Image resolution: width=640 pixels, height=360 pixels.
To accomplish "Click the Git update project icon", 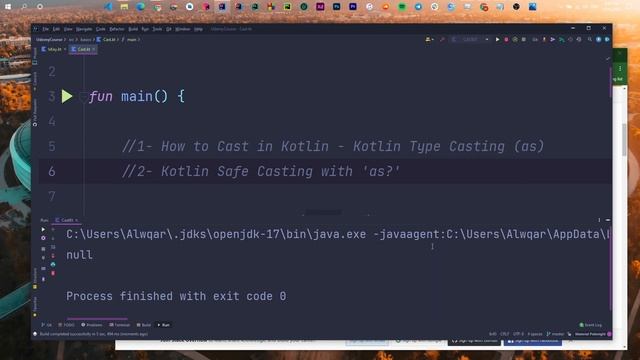I will [x=544, y=40].
